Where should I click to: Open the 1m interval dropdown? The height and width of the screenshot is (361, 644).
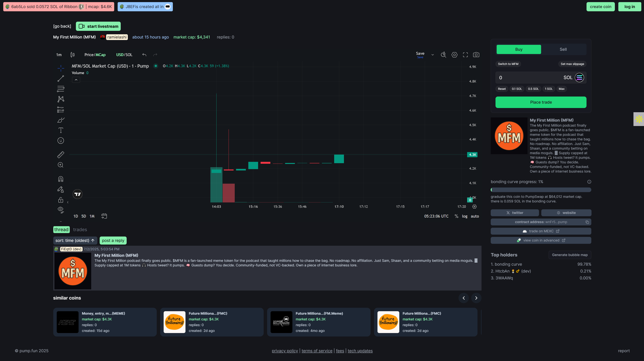pyautogui.click(x=59, y=55)
